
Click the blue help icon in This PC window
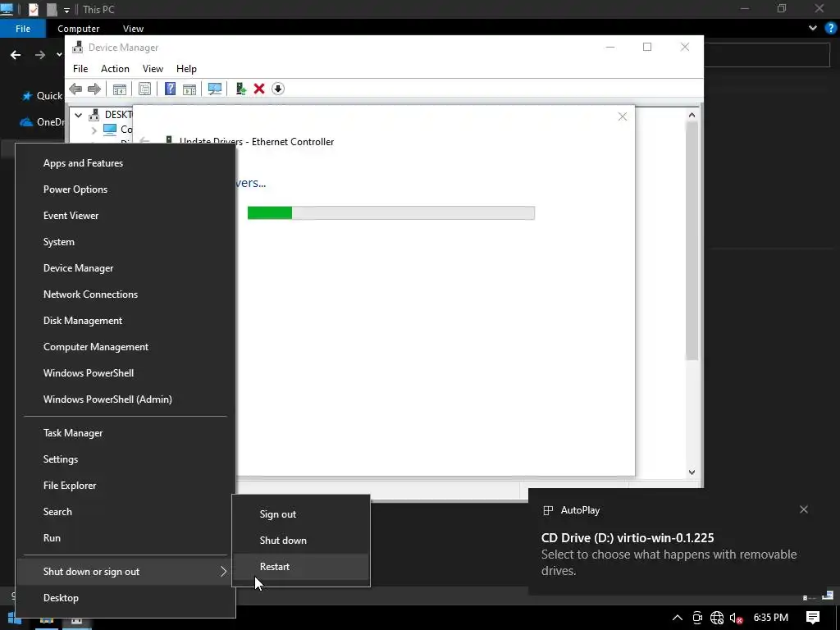[831, 29]
